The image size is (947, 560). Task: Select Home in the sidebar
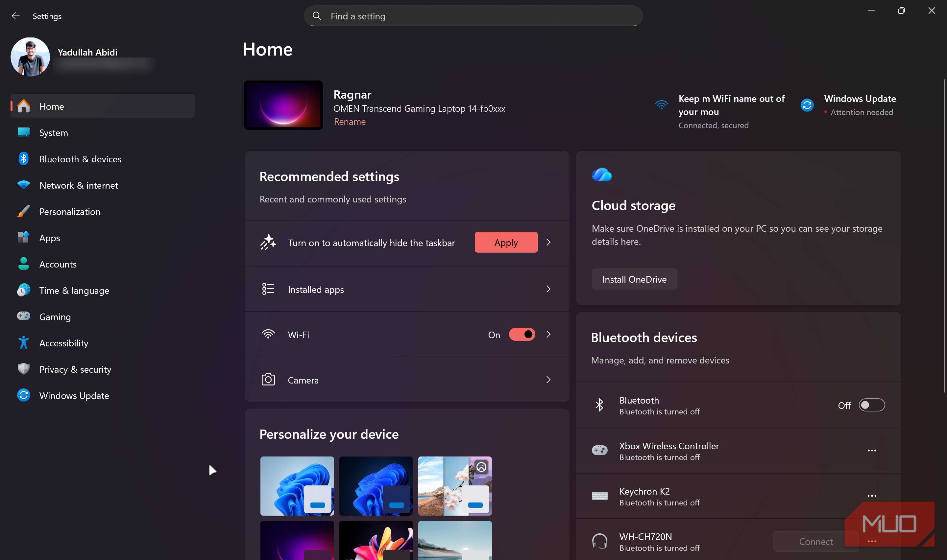[x=102, y=106]
